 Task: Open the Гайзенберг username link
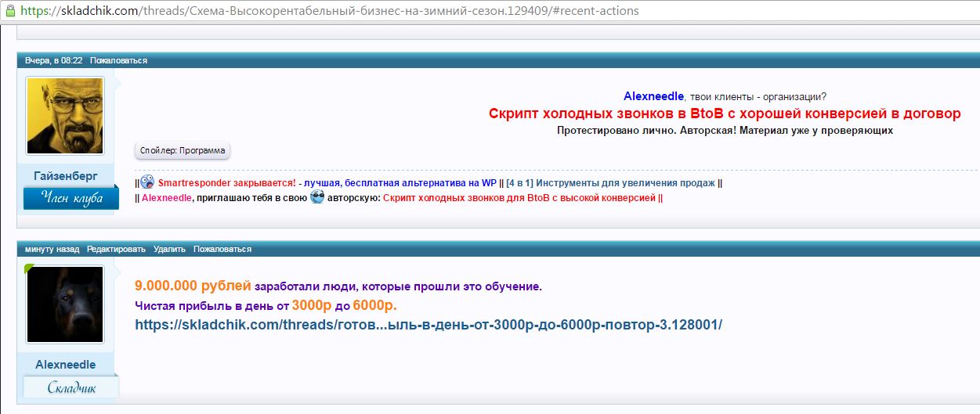(66, 175)
